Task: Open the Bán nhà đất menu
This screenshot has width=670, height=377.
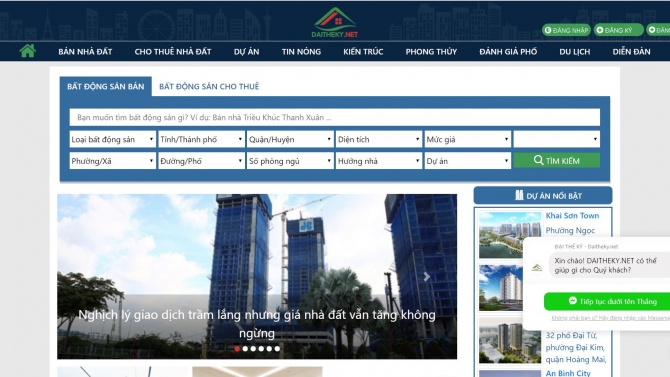Action: point(85,52)
